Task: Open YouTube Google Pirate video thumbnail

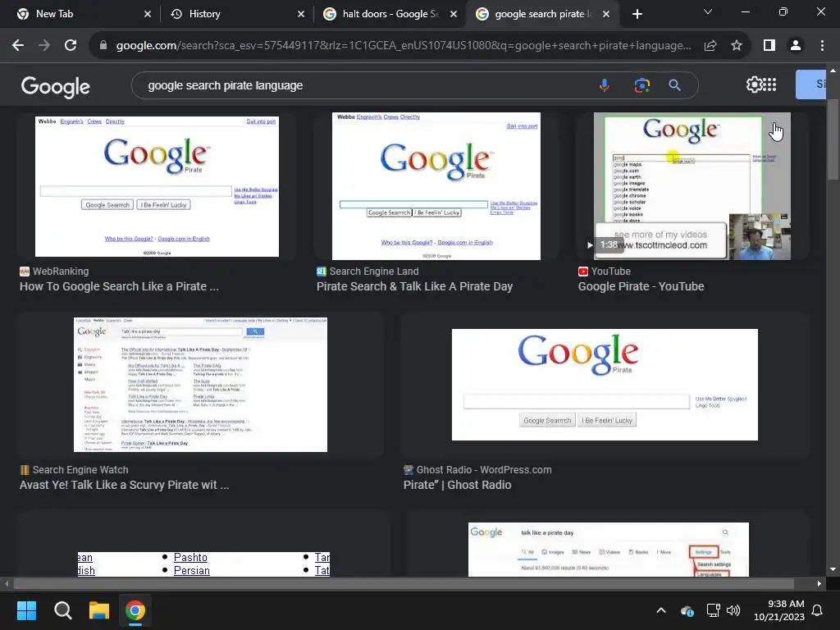Action: (692, 186)
